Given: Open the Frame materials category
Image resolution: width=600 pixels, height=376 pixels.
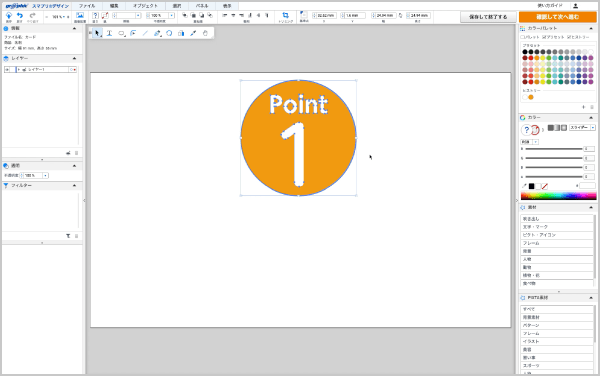Looking at the screenshot, I should (x=557, y=243).
